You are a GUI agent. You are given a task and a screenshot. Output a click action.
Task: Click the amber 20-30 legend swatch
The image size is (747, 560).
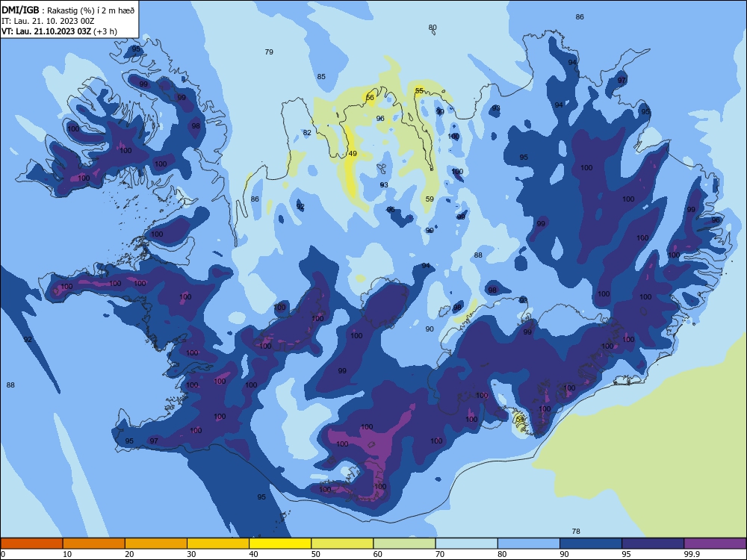[x=156, y=544]
